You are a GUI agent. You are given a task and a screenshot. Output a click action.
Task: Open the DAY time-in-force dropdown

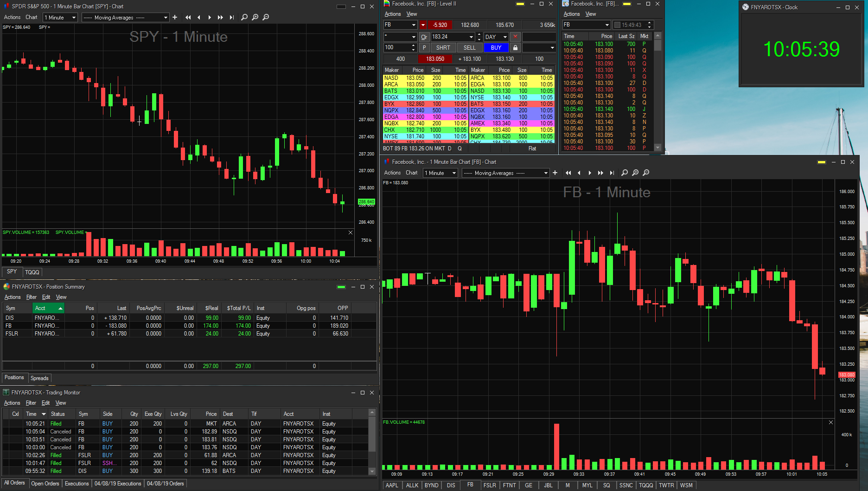coord(505,37)
